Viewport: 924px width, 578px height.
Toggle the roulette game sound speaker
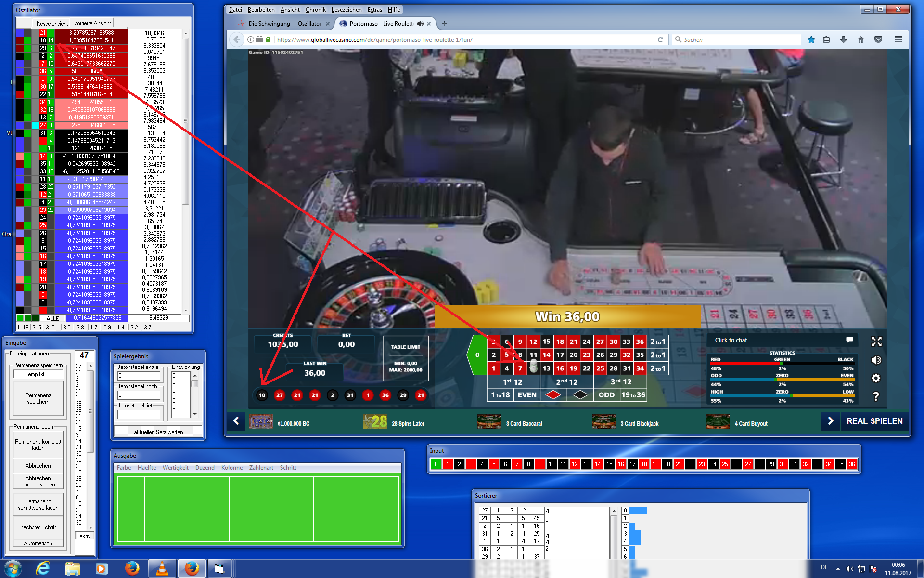(876, 360)
